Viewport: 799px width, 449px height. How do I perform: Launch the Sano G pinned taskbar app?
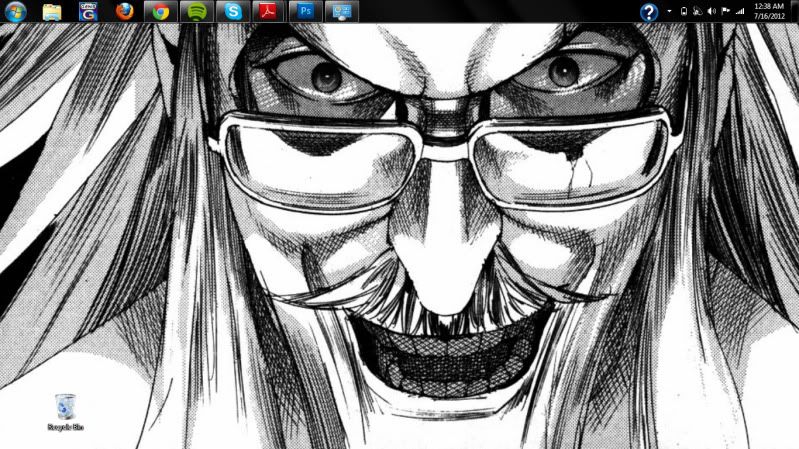(x=88, y=11)
